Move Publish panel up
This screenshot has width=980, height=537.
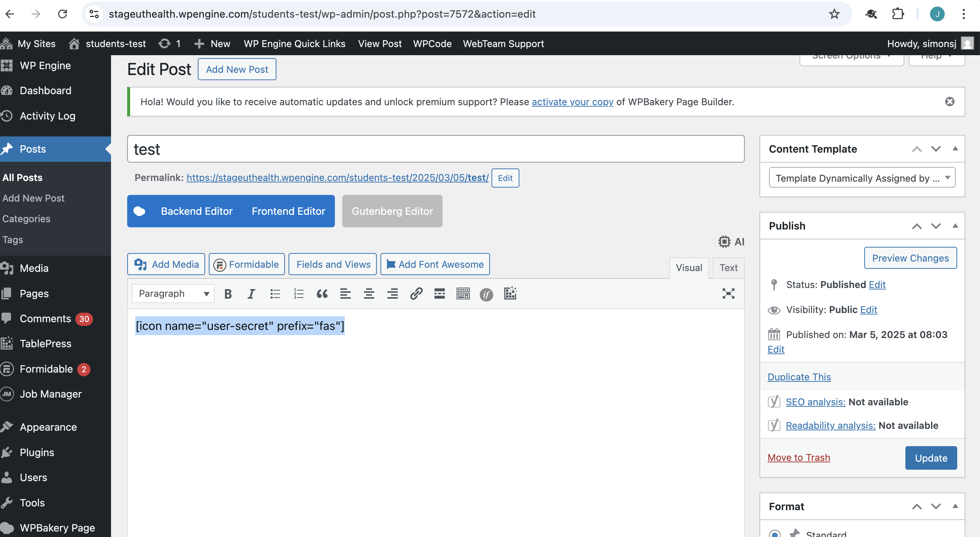pyautogui.click(x=917, y=226)
